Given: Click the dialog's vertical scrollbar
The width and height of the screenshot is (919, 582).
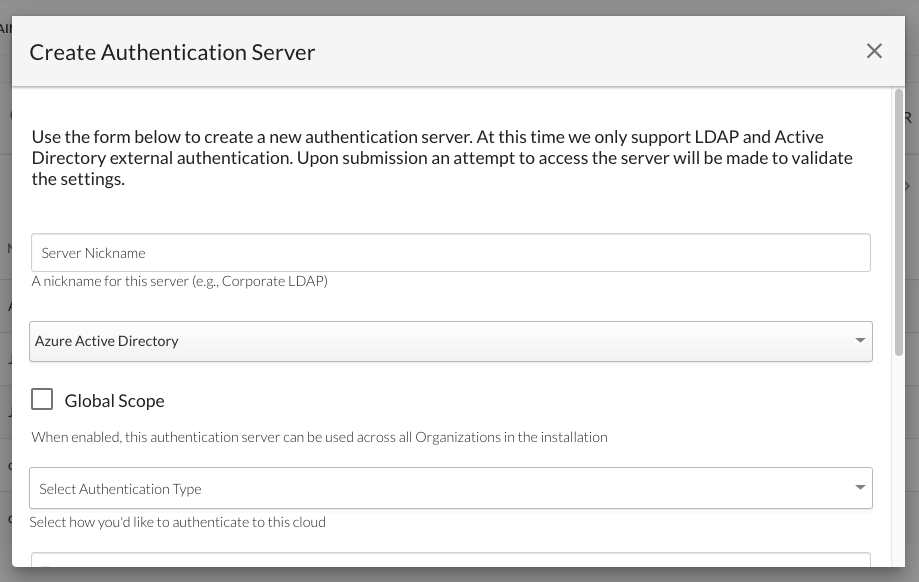Looking at the screenshot, I should pos(898,222).
